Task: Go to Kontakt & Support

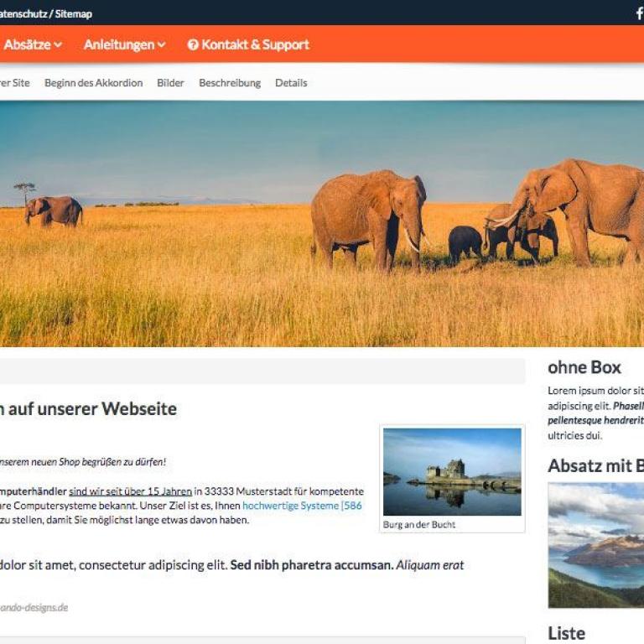Action: [x=248, y=44]
